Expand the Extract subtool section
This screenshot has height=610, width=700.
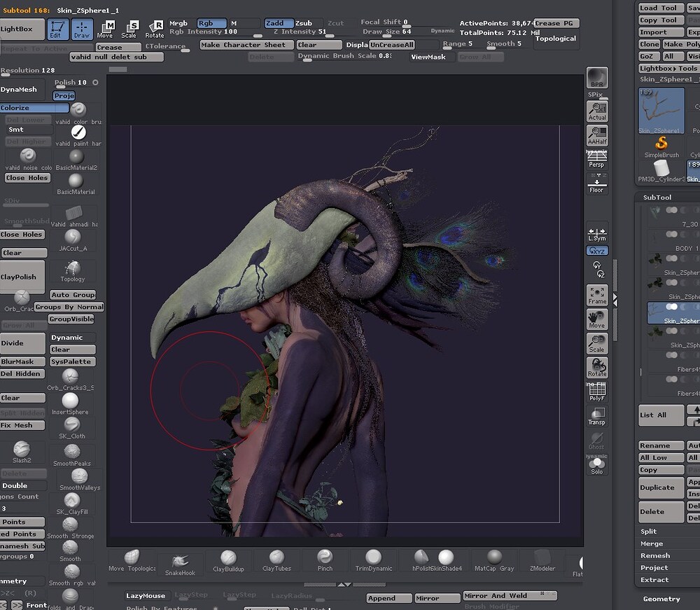tap(654, 580)
